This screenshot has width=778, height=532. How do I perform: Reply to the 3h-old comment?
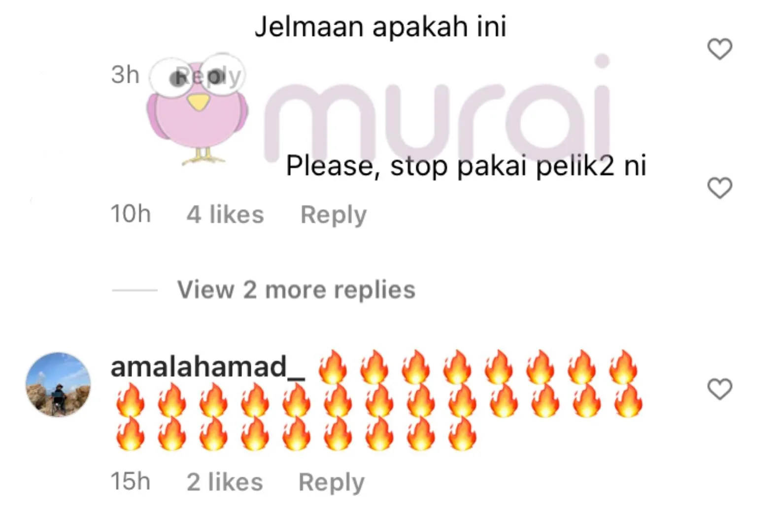[x=208, y=75]
